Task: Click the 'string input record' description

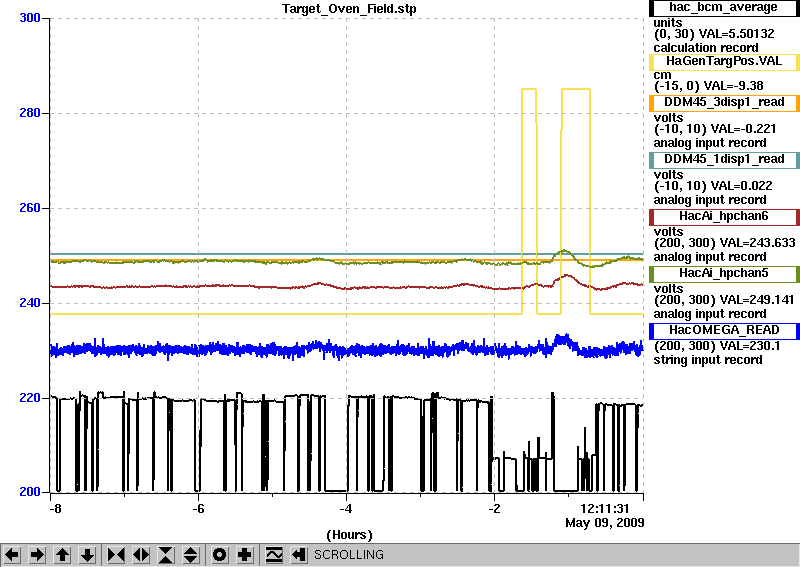Action: click(708, 360)
